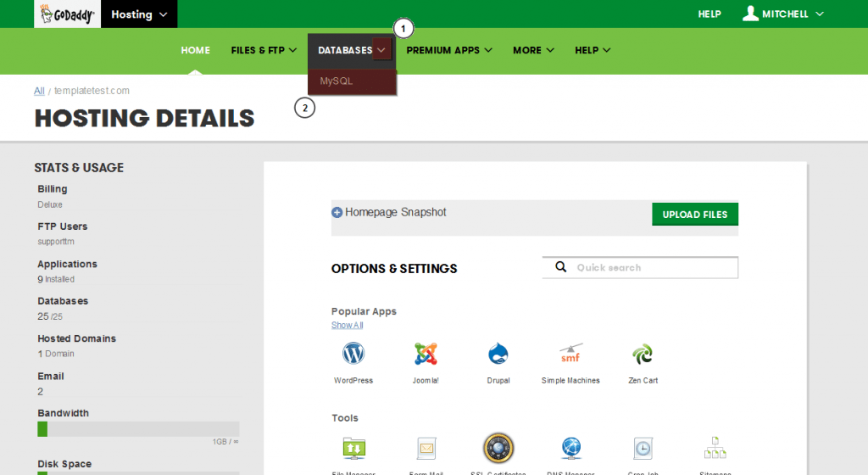
Task: Launch the File Manager tool icon
Action: tap(353, 449)
